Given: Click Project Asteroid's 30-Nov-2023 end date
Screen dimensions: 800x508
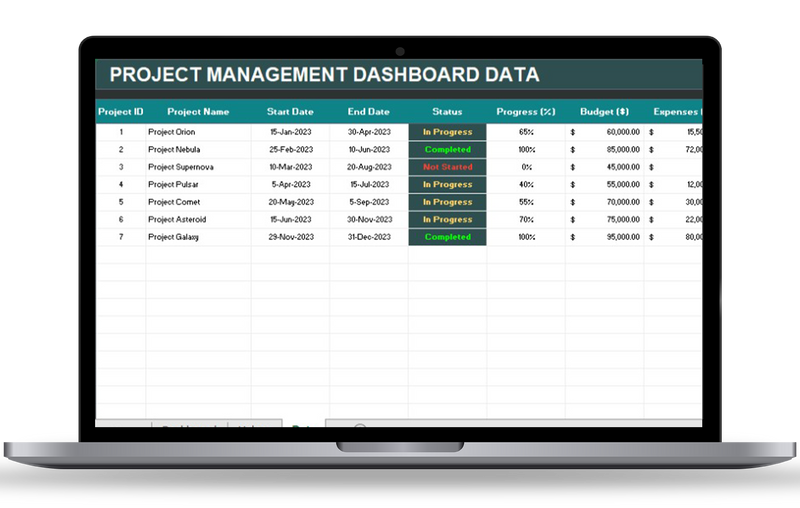Looking at the screenshot, I should [x=368, y=219].
